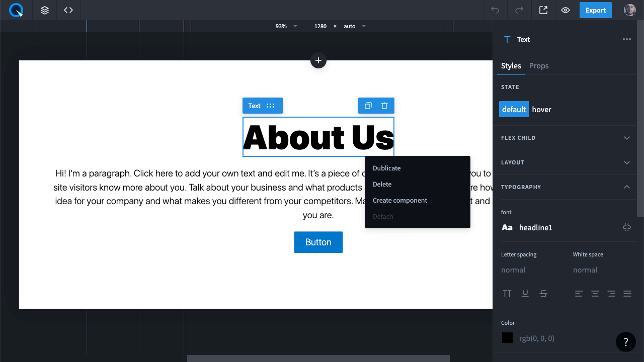The image size is (644, 362).
Task: Toggle strikethrough text formatting
Action: point(543,294)
